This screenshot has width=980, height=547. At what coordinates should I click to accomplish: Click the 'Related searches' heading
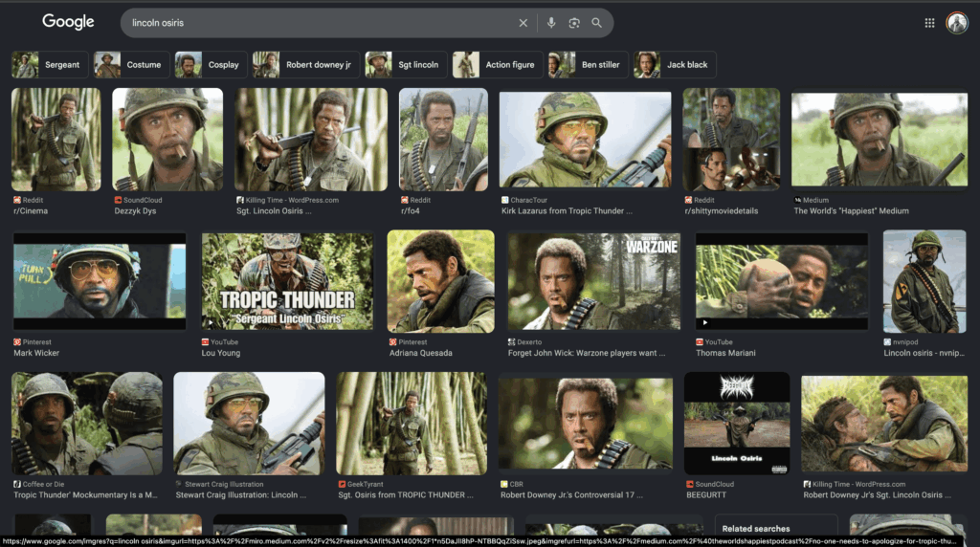[756, 528]
